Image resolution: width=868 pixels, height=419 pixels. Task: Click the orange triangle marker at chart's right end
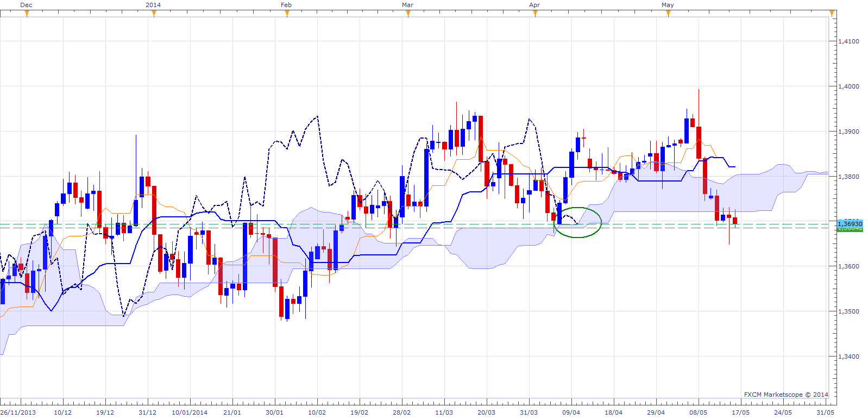pos(832,14)
